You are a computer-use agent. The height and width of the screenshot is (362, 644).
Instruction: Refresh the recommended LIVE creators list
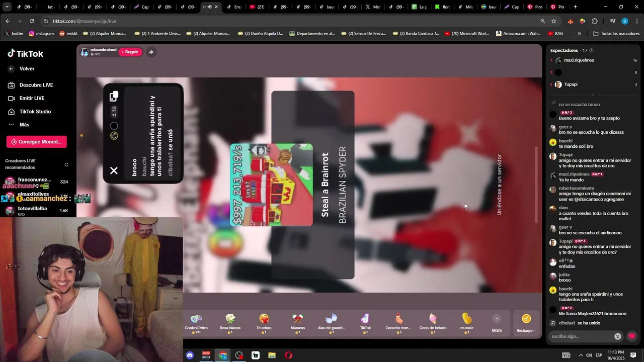coord(66,164)
